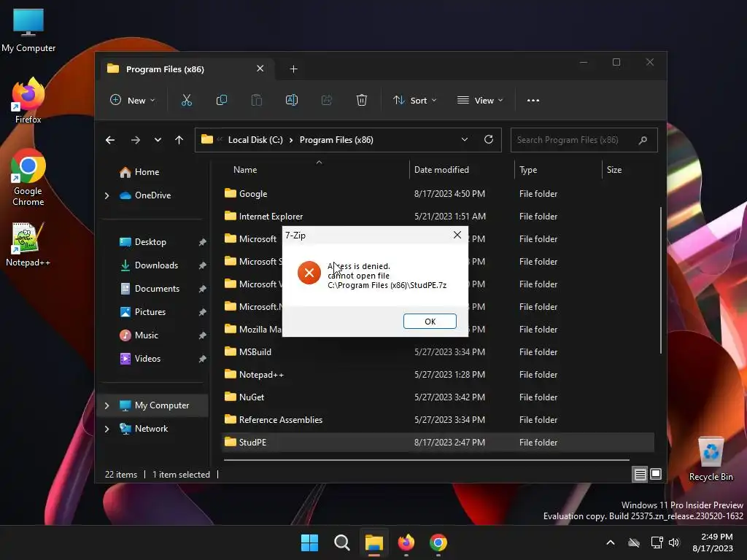Open recent locations chevron dropdown
The height and width of the screenshot is (560, 747).
158,140
